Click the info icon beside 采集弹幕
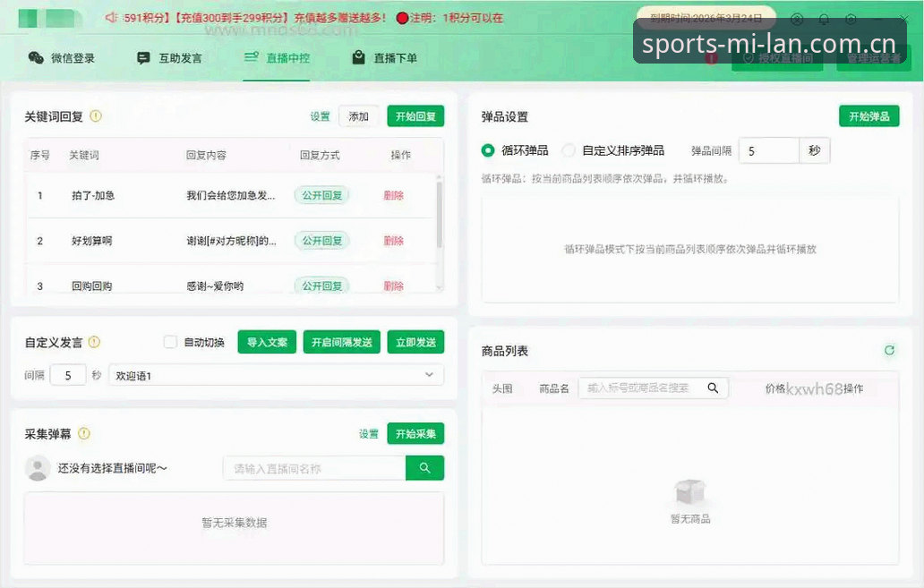This screenshot has width=924, height=588. (x=84, y=434)
